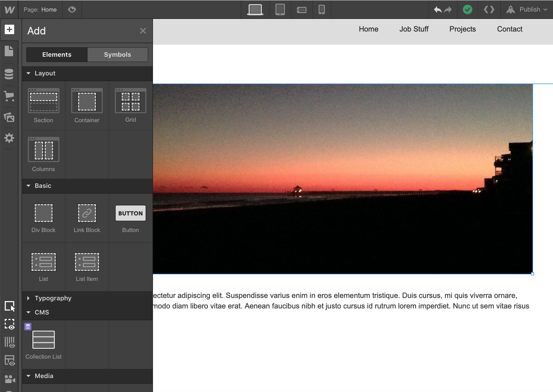Collapse the Layout section
The width and height of the screenshot is (553, 392).
87,73
